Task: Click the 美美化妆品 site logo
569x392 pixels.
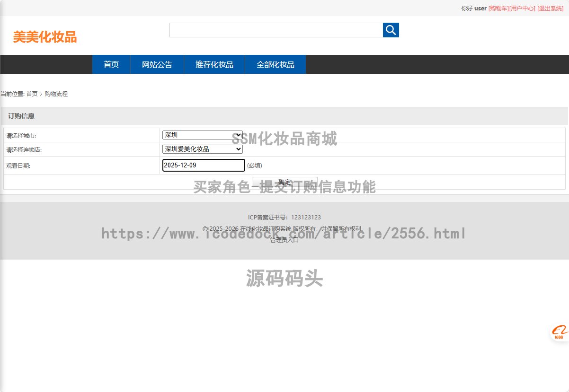Action: tap(45, 37)
